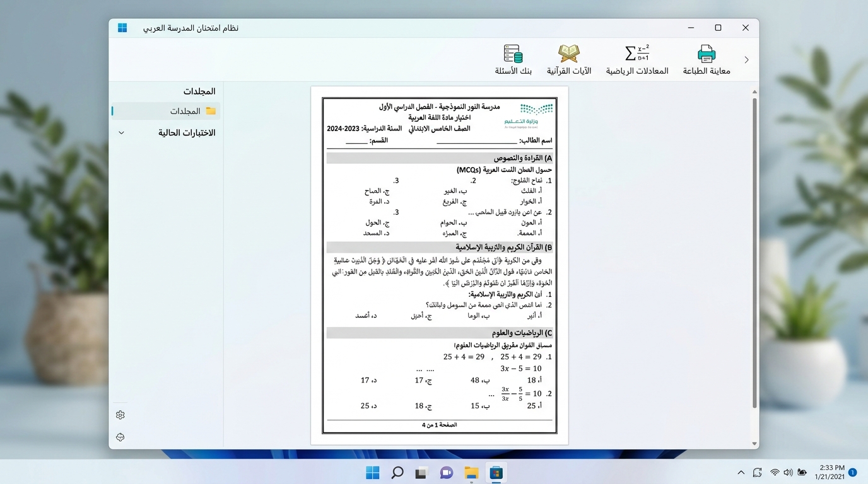Click the battery tray icon

tap(802, 473)
